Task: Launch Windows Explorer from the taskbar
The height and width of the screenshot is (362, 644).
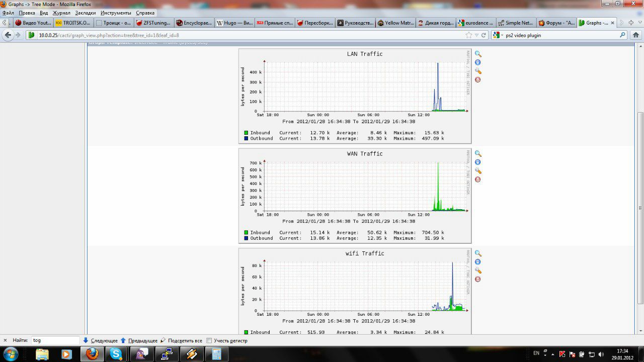Action: [42, 354]
